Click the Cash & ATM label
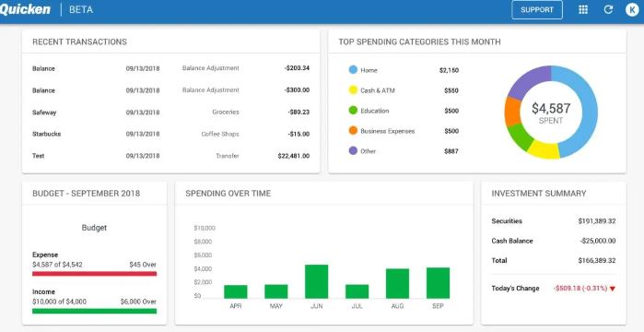Viewport: 644px width, 332px height. click(x=378, y=90)
